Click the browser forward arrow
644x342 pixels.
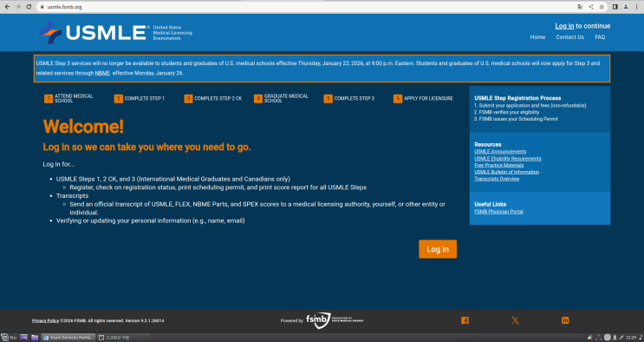pos(17,7)
